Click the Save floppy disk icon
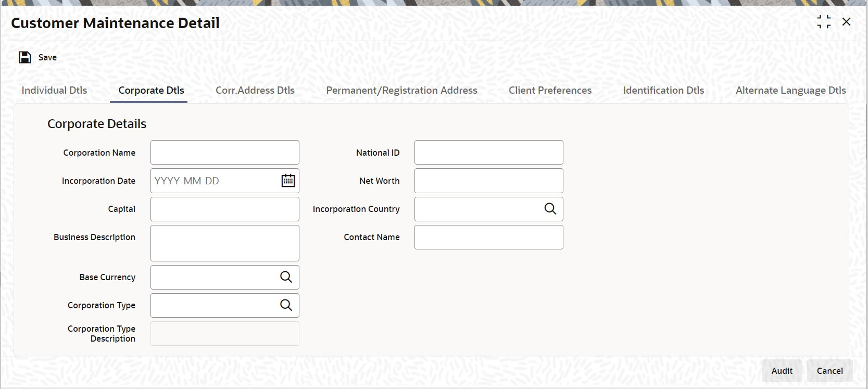The width and height of the screenshot is (868, 389). 25,57
